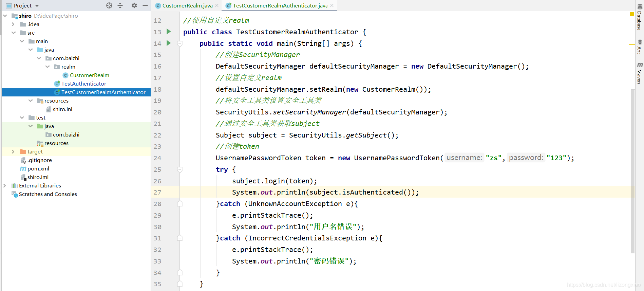Collapse test's java folder chevron

click(x=31, y=126)
